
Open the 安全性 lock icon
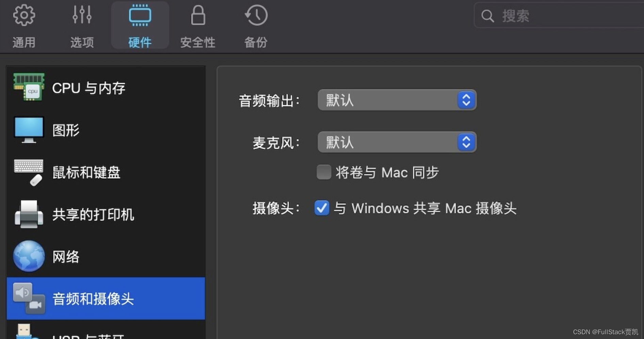(x=198, y=15)
